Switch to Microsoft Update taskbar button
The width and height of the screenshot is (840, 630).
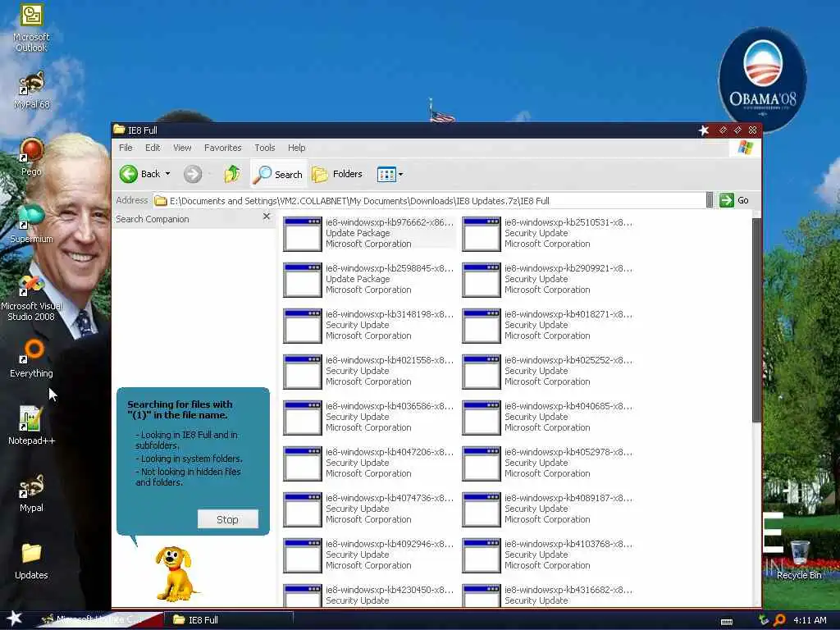click(x=99, y=620)
